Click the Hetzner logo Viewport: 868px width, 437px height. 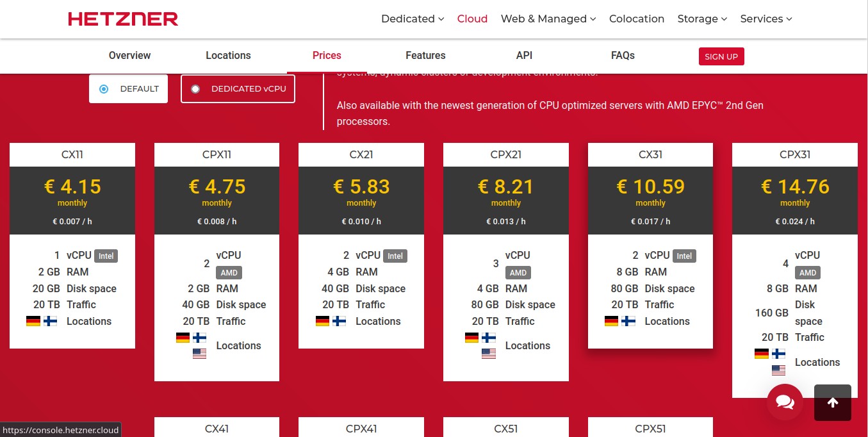123,19
